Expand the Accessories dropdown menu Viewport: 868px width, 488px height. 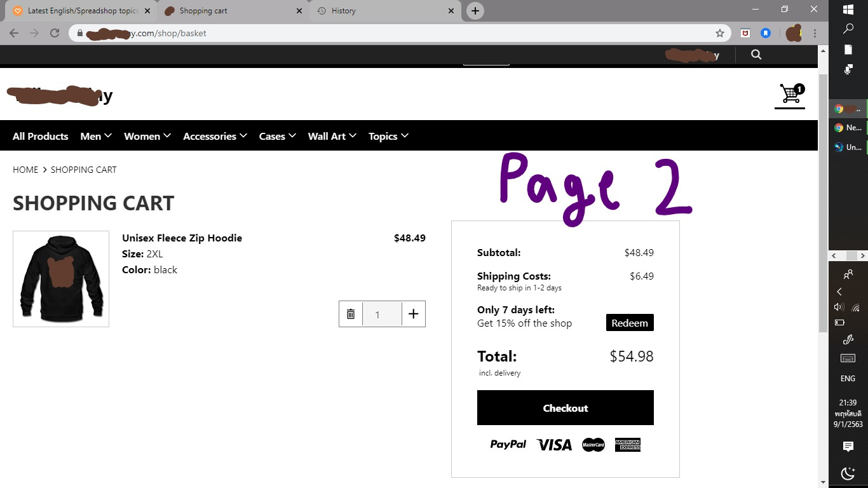click(x=215, y=136)
